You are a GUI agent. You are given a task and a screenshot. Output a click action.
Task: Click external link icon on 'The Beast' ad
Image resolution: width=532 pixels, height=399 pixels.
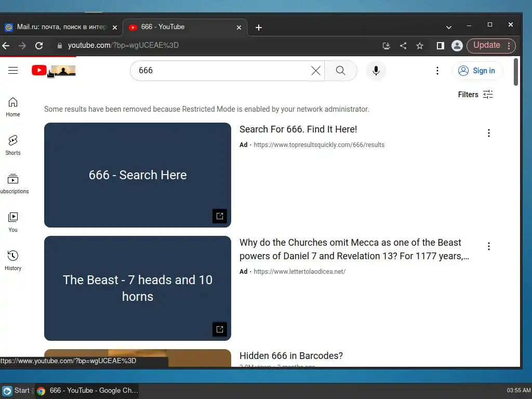coord(220,329)
